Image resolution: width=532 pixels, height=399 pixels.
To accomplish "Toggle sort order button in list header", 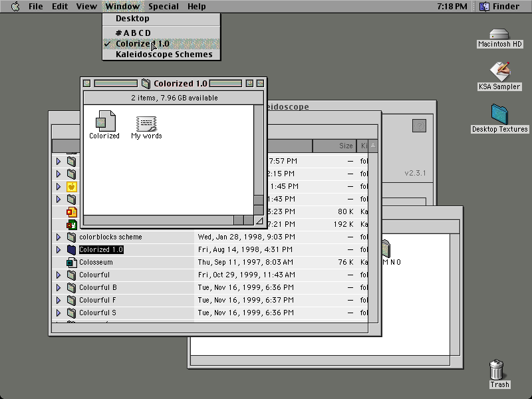I will click(x=373, y=146).
